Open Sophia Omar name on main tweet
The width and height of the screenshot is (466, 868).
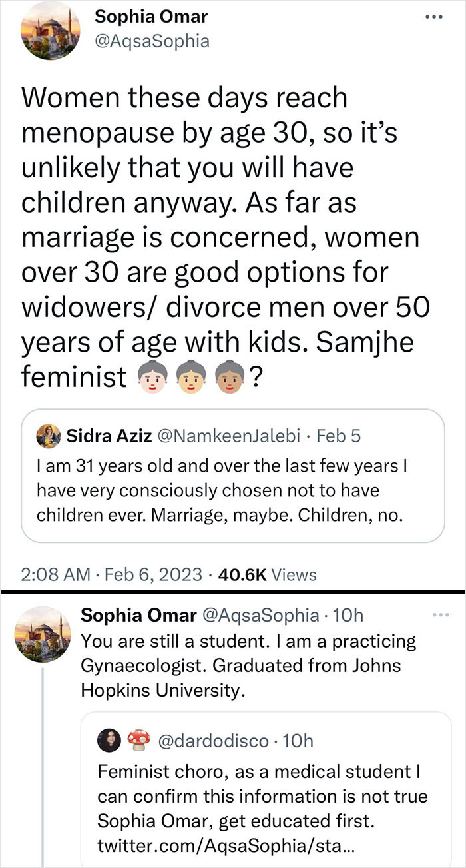click(x=150, y=15)
